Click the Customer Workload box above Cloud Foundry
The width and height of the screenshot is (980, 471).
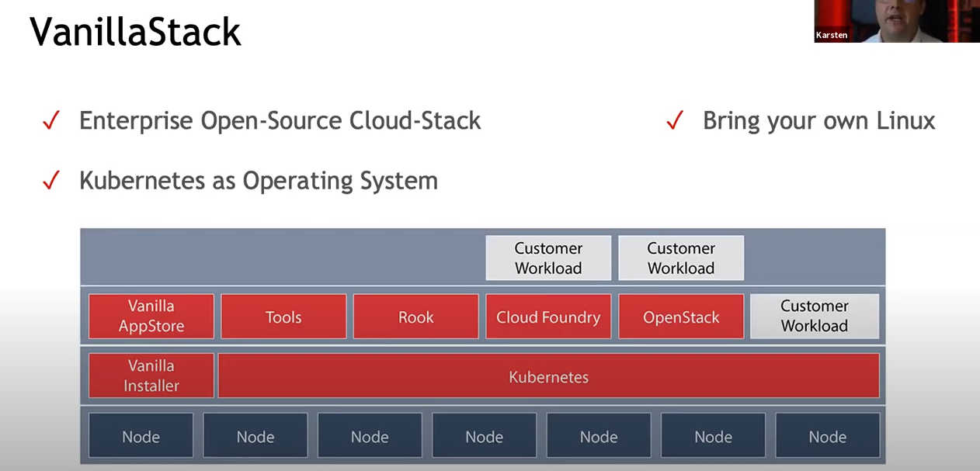(548, 258)
